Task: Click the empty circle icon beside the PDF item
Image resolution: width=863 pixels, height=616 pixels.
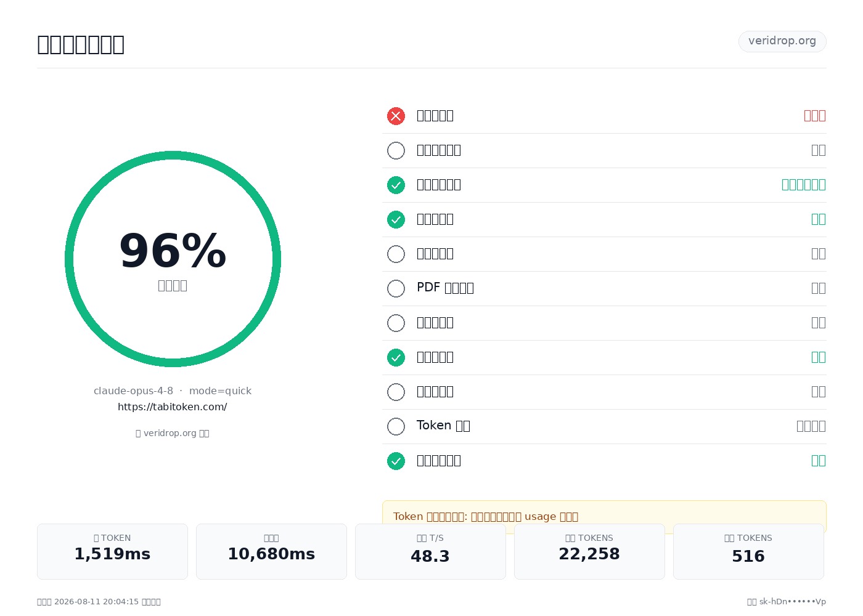Action: click(396, 288)
